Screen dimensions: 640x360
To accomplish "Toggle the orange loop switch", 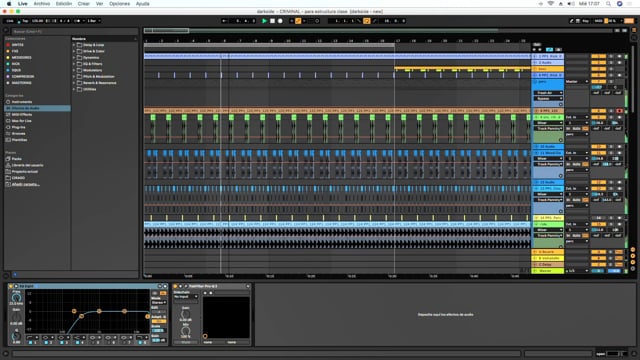I will pyautogui.click(x=367, y=21).
